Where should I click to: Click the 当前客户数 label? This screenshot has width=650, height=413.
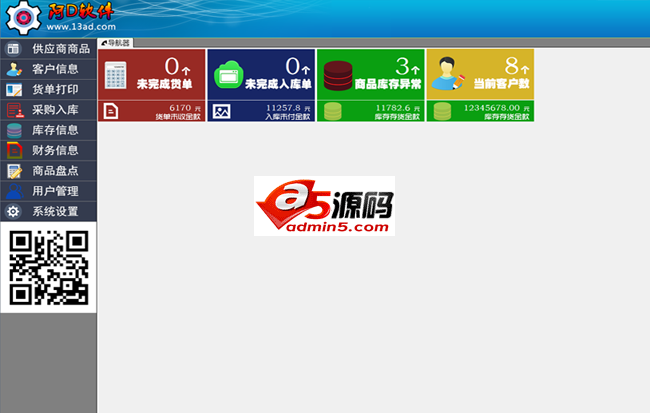click(502, 84)
